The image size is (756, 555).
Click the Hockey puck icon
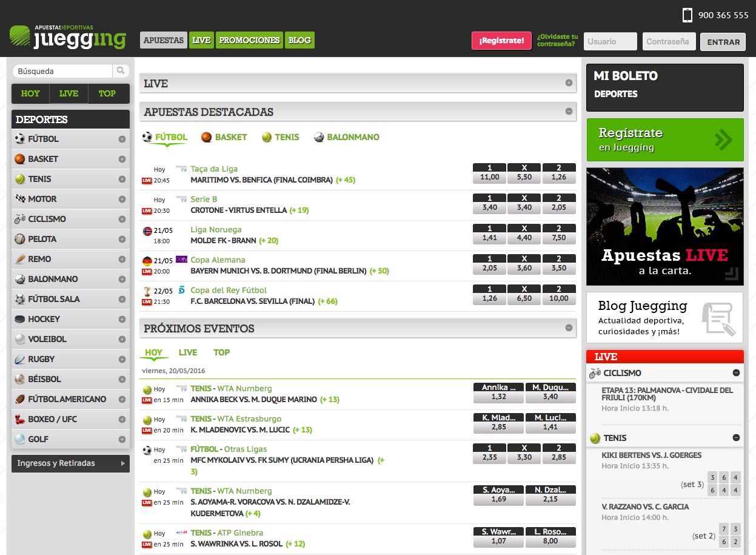[x=20, y=319]
